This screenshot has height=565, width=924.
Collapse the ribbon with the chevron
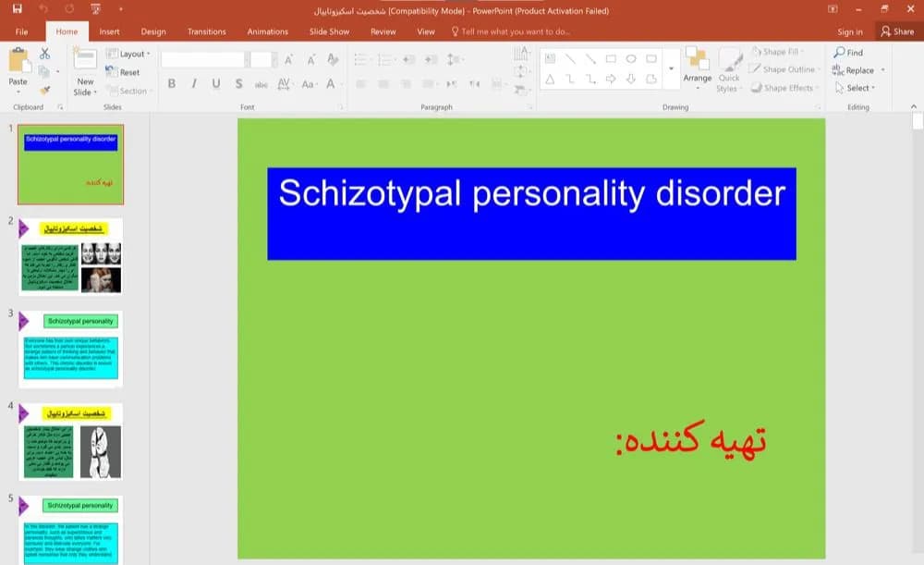914,106
